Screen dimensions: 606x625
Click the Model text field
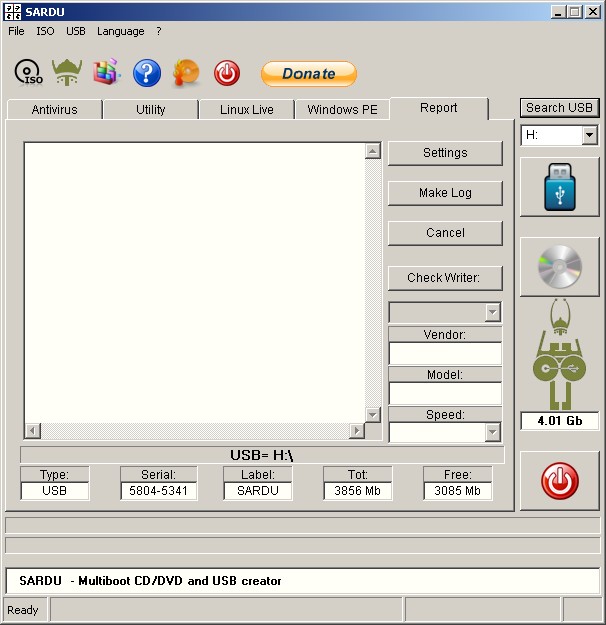(445, 393)
